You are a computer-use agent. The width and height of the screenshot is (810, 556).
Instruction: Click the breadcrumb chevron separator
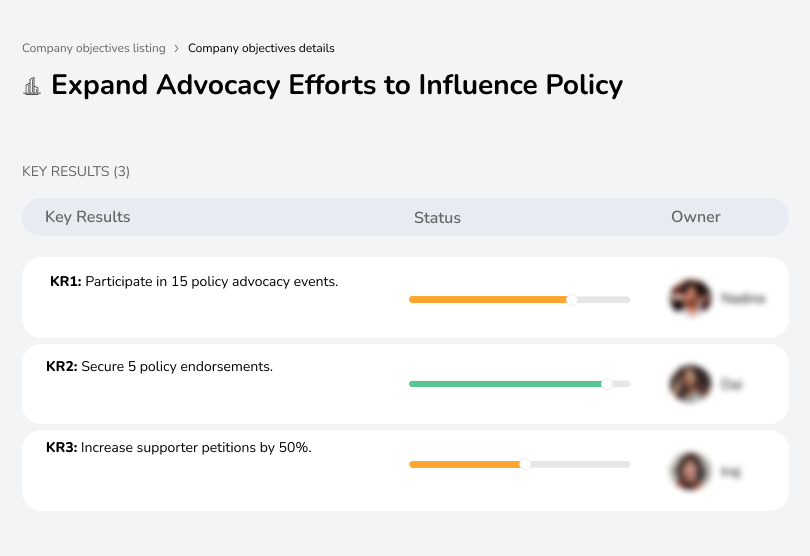pos(177,48)
